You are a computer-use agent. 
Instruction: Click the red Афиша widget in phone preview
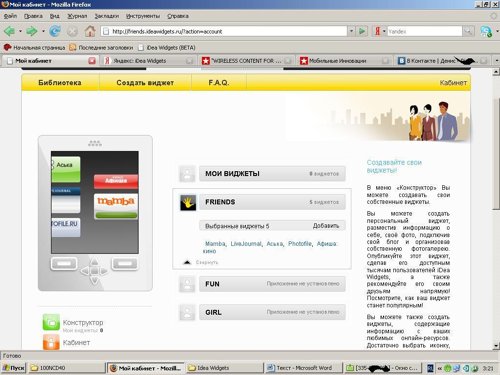point(116,181)
